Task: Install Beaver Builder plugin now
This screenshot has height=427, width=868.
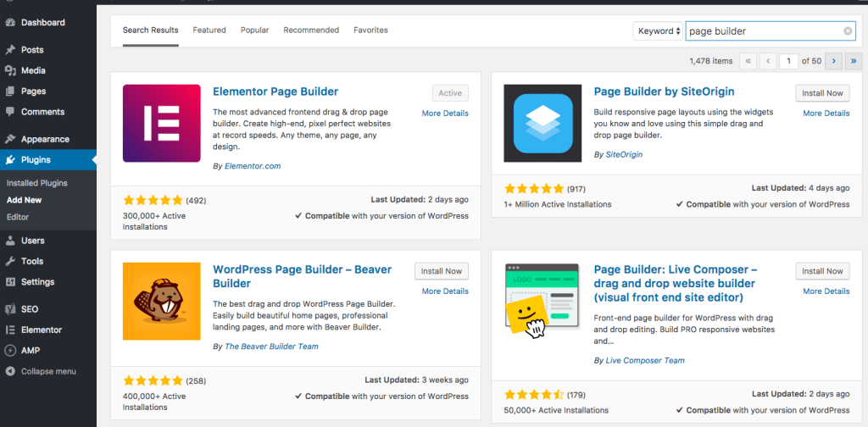Action: pos(442,271)
